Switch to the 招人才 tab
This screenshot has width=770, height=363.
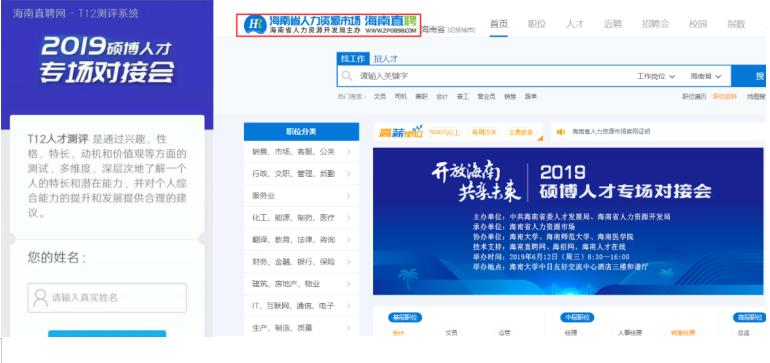pyautogui.click(x=385, y=59)
